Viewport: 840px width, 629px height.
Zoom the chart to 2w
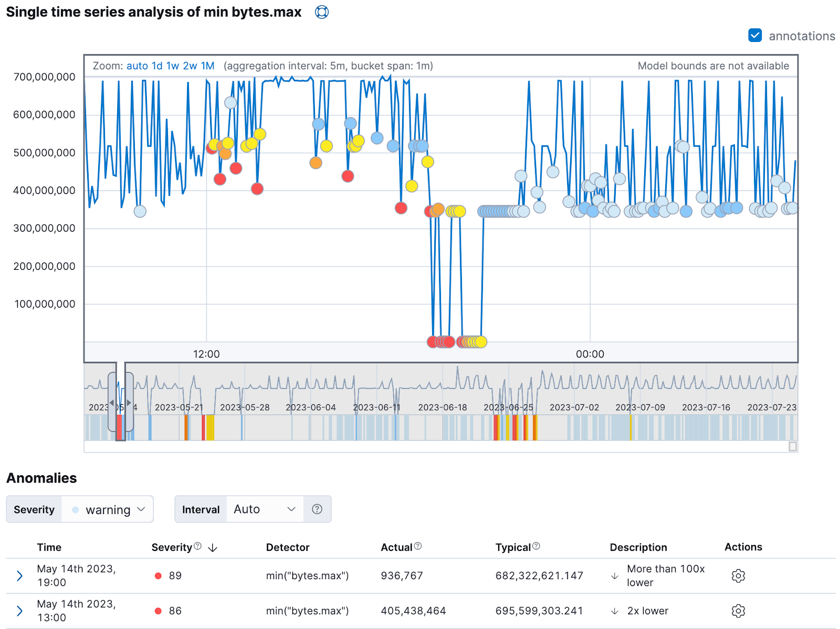click(190, 66)
